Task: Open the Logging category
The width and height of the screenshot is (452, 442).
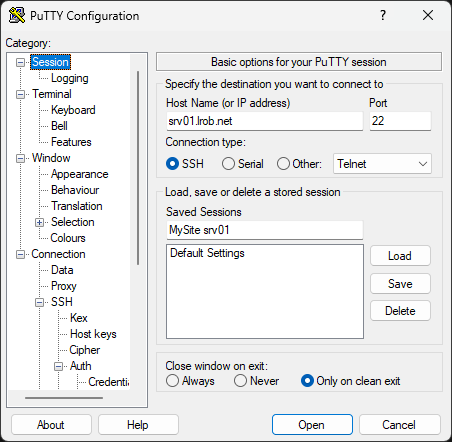Action: point(70,78)
